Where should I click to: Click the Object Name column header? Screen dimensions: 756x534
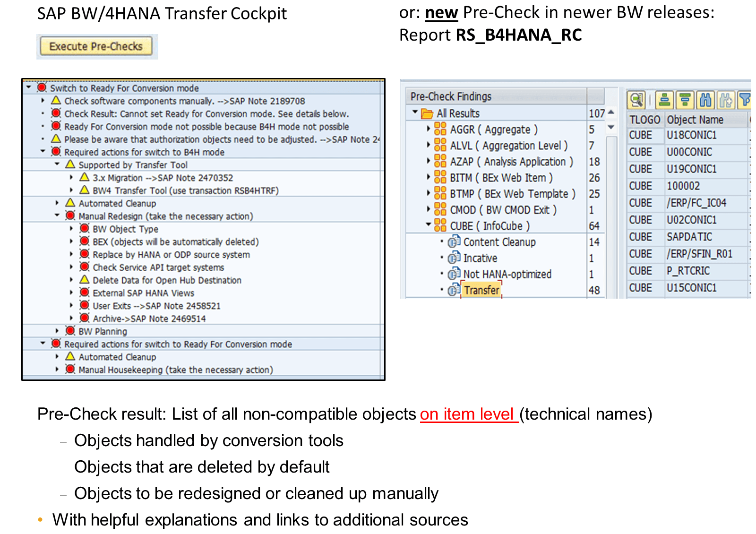click(706, 120)
